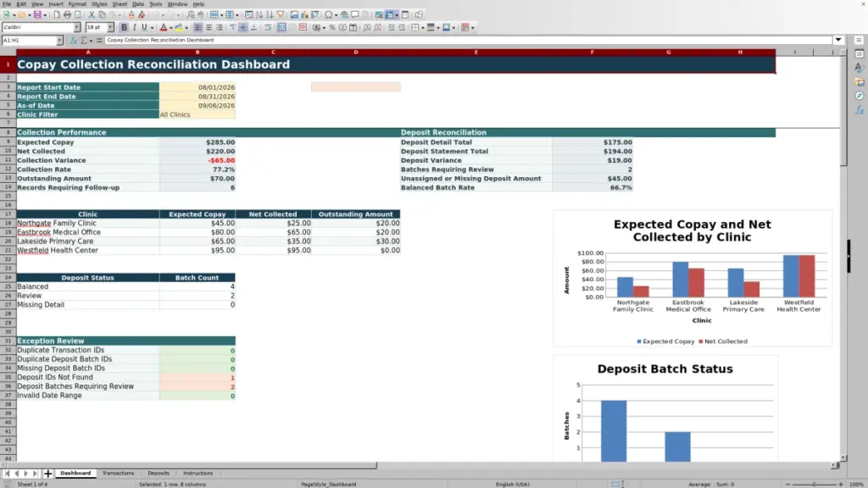The width and height of the screenshot is (868, 488).
Task: Click the Copy icon in toolbar
Action: click(x=102, y=14)
